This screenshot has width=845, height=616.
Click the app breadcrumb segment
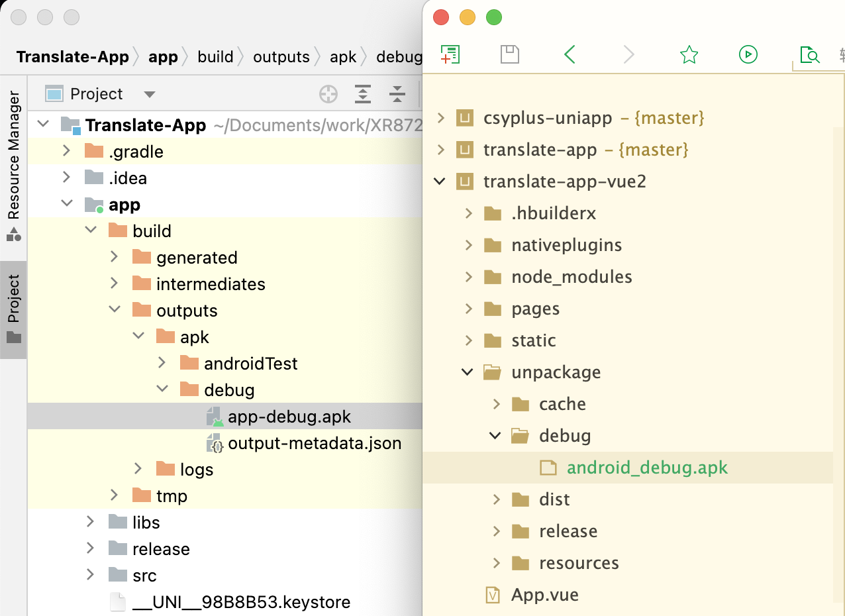163,57
